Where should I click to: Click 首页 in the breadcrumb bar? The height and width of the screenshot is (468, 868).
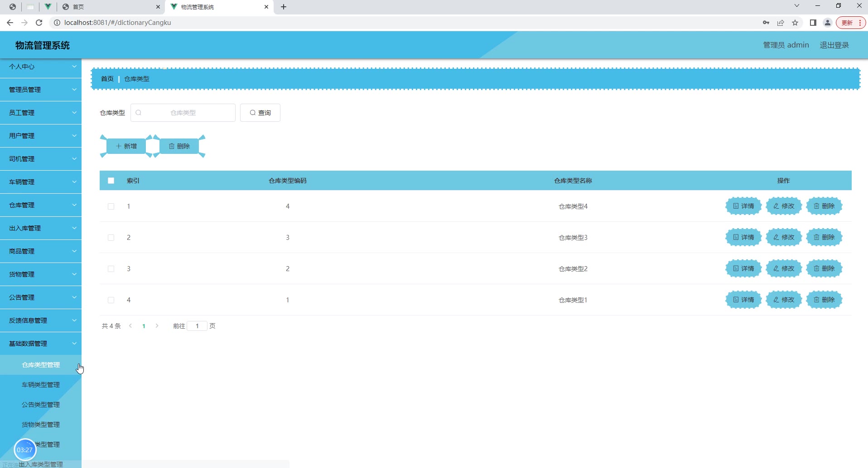click(107, 79)
